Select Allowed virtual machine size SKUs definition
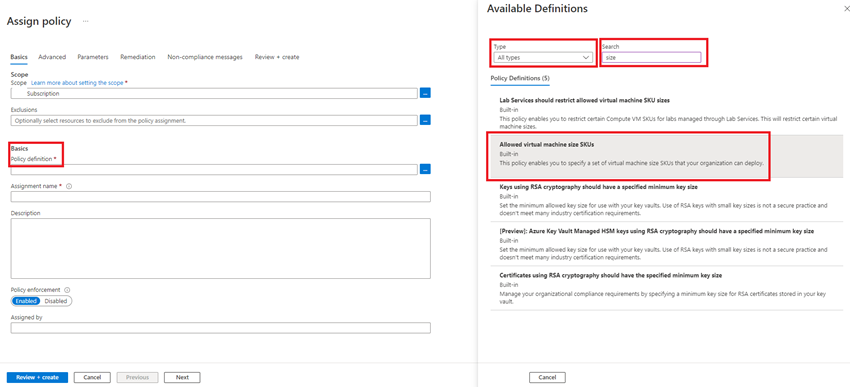Viewport: 850px width, 387px height. (667, 156)
